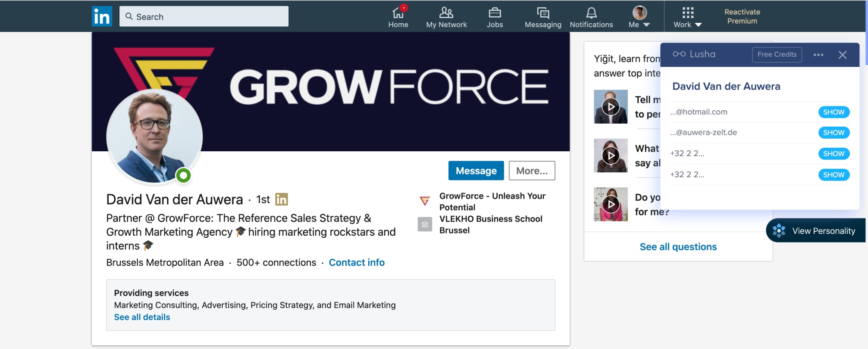Click the GROWFORCE banner image
Viewport: 868px width, 349px height.
(x=331, y=91)
